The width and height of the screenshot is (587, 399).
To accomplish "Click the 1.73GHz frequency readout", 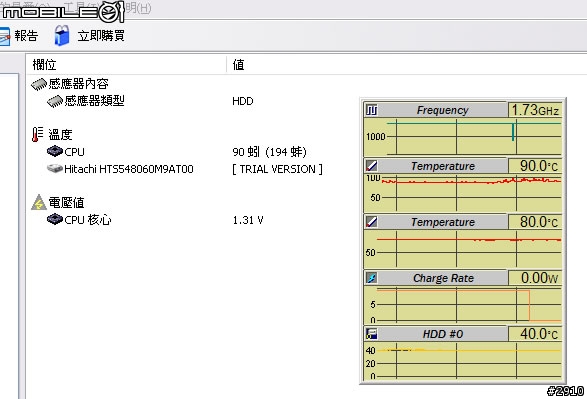I will pos(535,110).
